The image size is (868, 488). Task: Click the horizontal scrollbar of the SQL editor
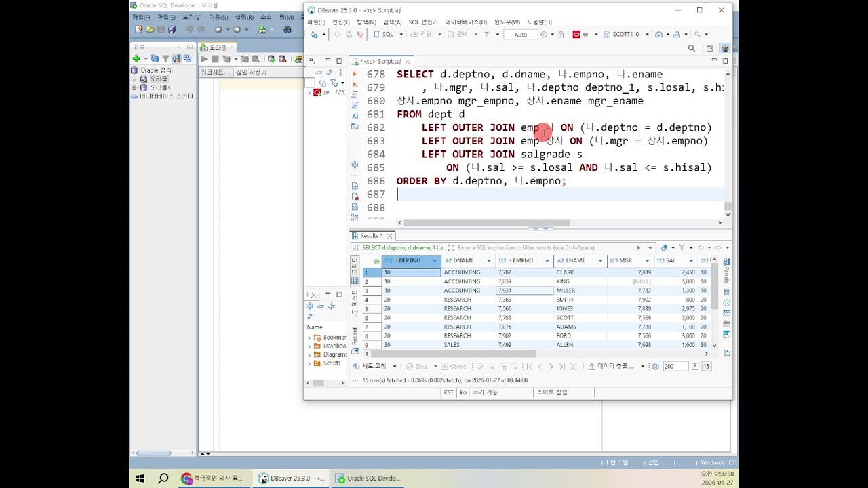pos(488,222)
